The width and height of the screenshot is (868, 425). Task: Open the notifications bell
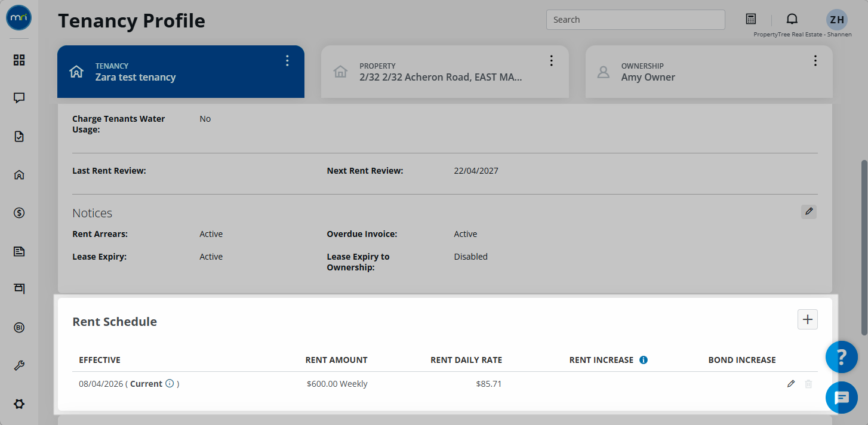point(792,19)
